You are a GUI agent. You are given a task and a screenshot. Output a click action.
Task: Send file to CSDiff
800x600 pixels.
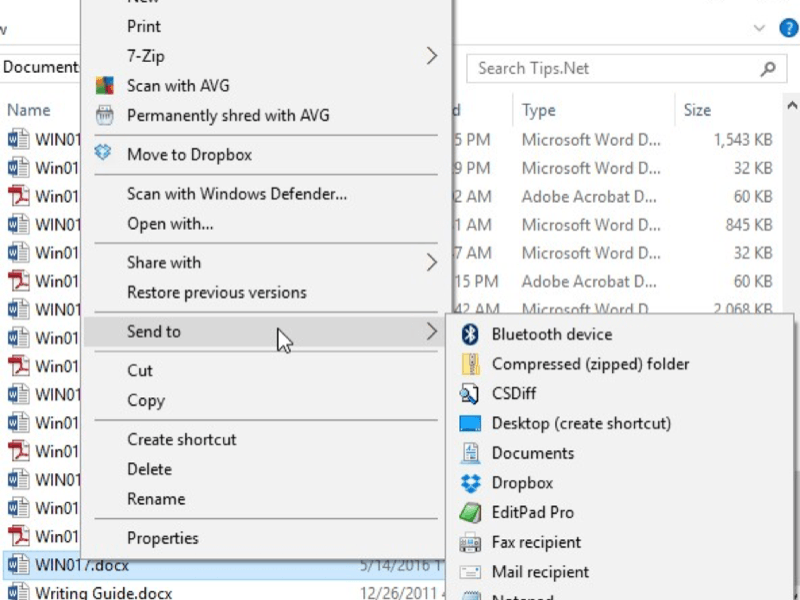(x=514, y=393)
